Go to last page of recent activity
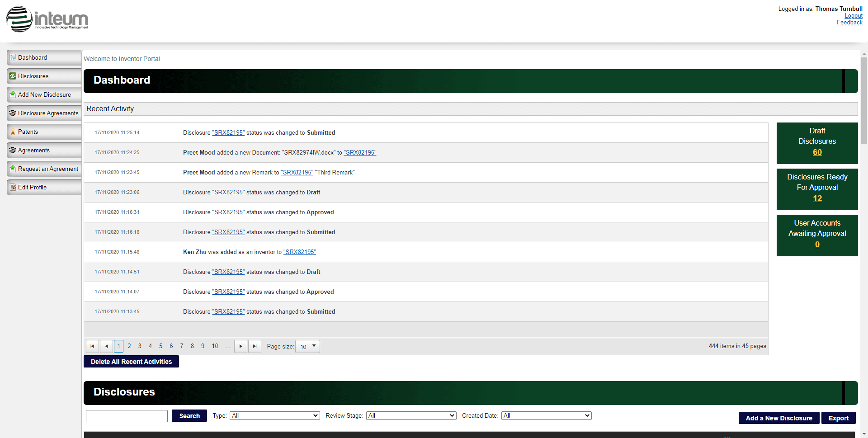 255,346
